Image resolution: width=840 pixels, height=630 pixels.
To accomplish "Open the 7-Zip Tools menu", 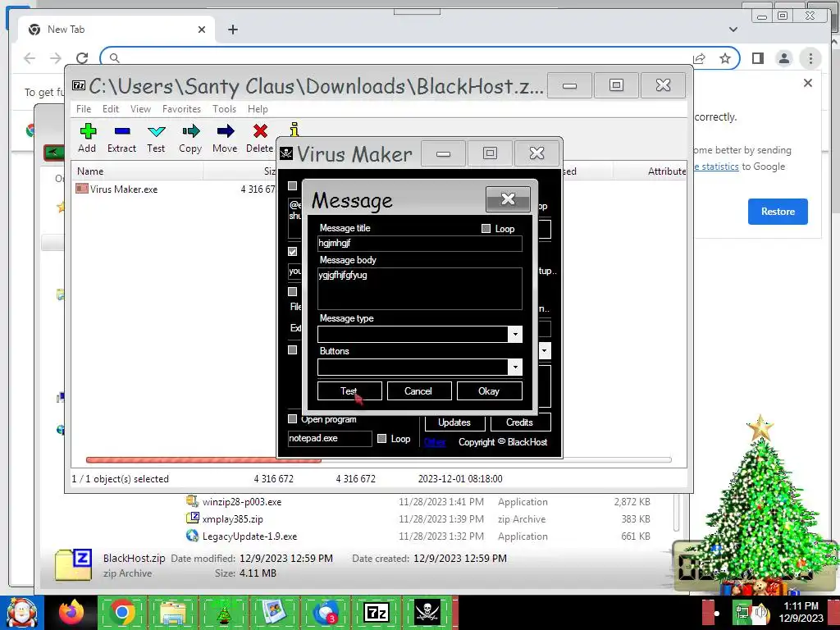I will coord(224,109).
